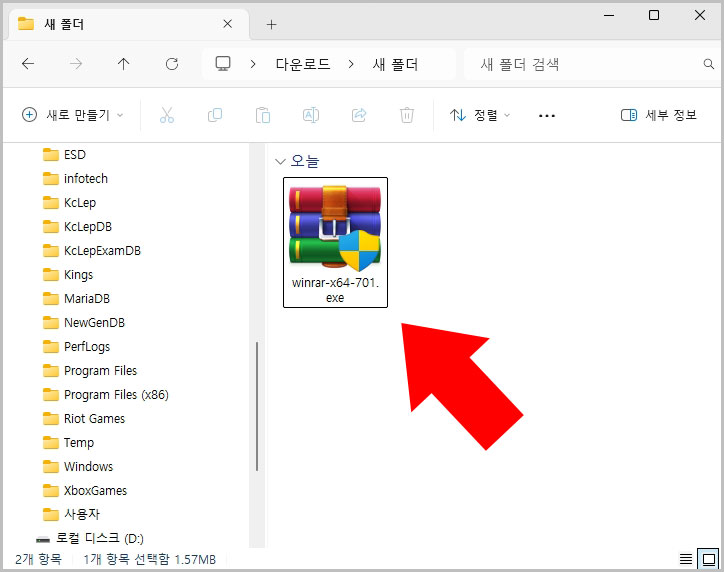Viewport: 724px width, 572px height.
Task: Click the search magnifier icon
Action: (x=708, y=64)
